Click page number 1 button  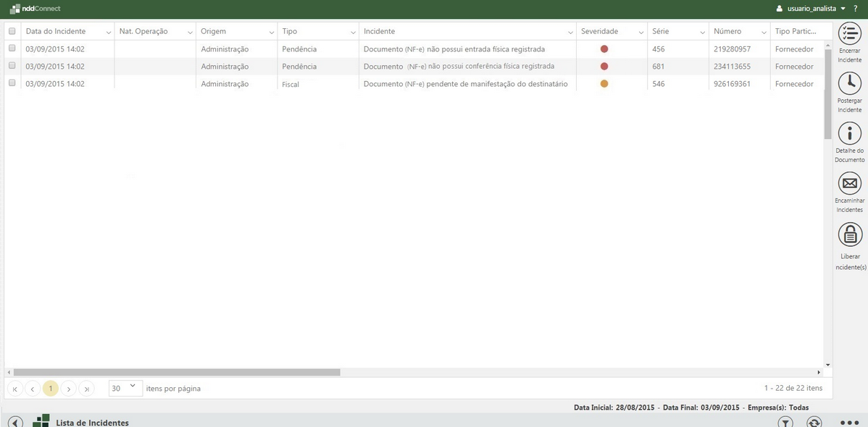coord(50,388)
